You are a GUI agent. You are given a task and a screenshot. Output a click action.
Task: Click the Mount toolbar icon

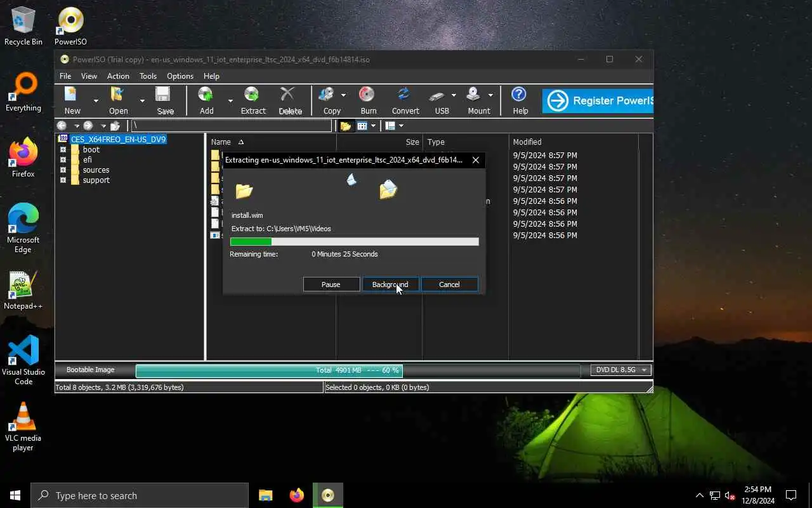(x=478, y=100)
